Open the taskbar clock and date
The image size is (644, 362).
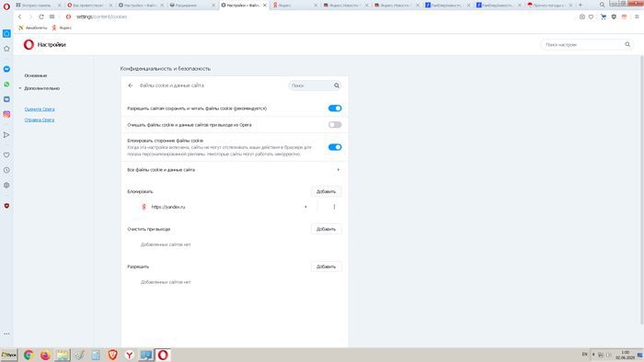[x=625, y=355]
